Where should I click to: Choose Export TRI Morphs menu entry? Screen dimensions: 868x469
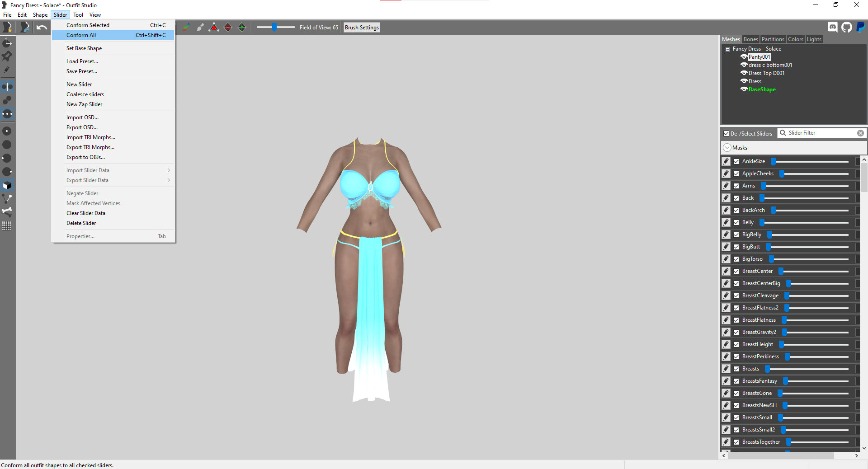point(113,147)
